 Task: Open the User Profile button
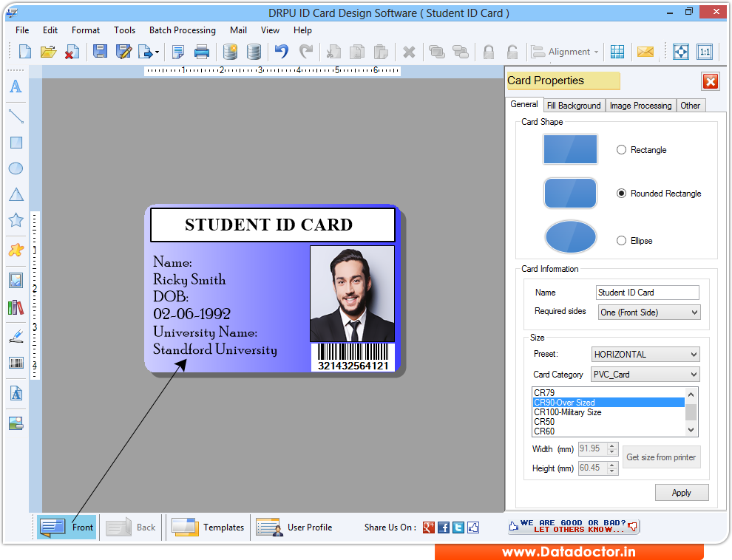coord(294,527)
